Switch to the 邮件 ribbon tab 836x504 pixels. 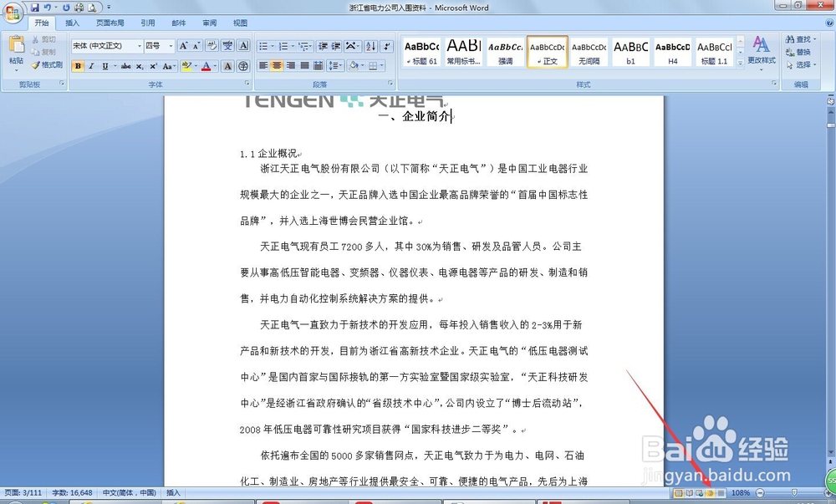click(179, 23)
